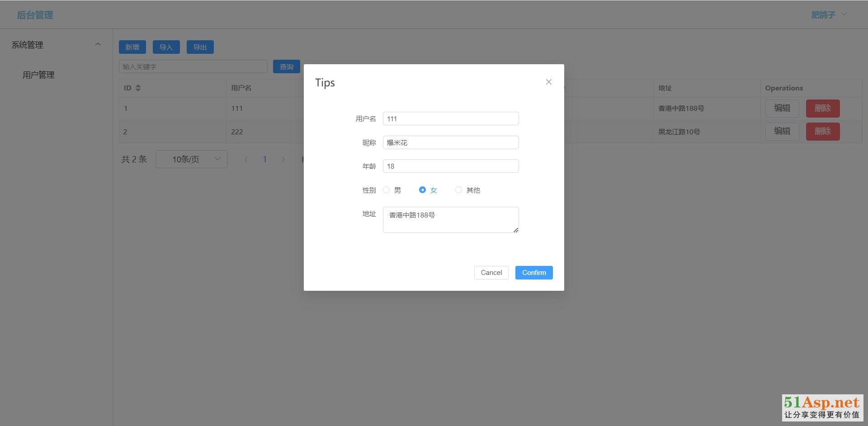Click the 导出 button
The height and width of the screenshot is (426, 868).
[x=200, y=47]
